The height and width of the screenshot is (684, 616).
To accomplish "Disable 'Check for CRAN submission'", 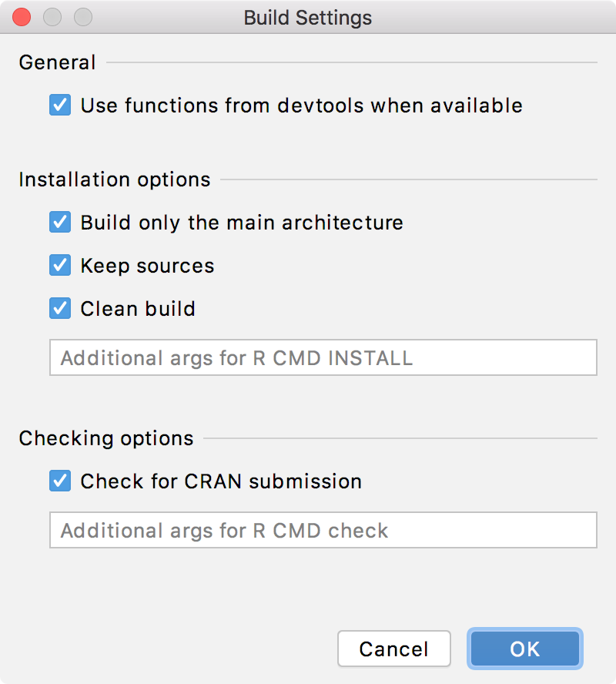I will [60, 481].
